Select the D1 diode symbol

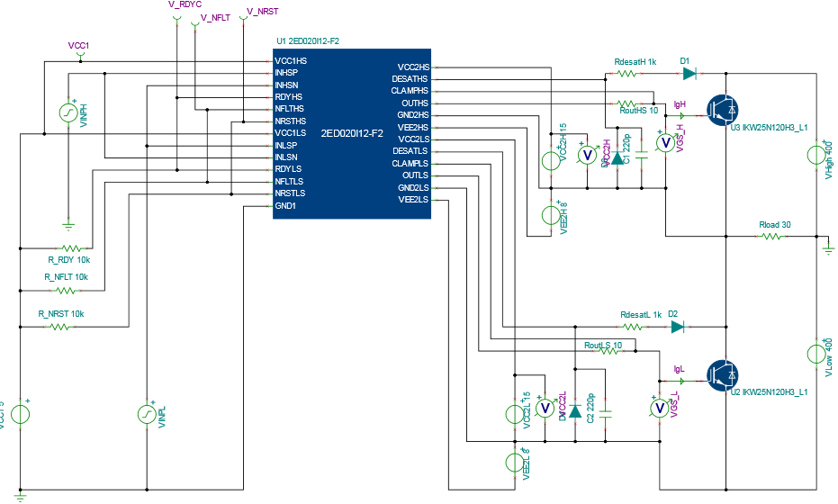pyautogui.click(x=689, y=73)
